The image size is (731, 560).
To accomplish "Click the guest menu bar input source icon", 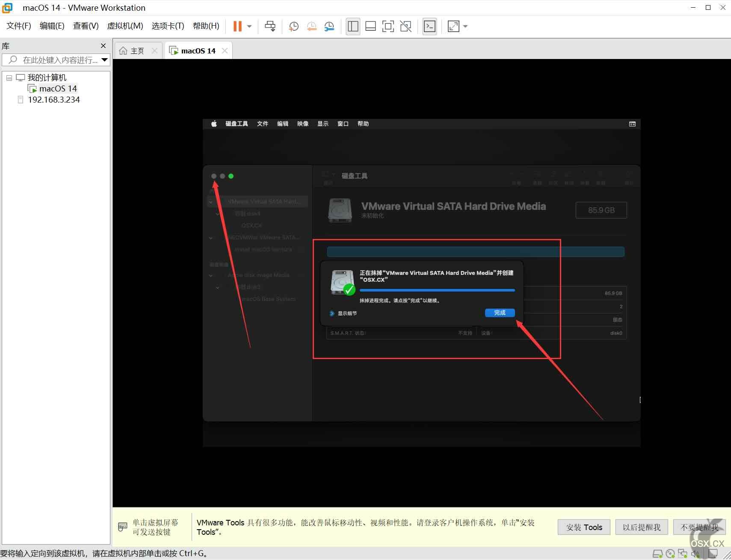I will coord(632,124).
